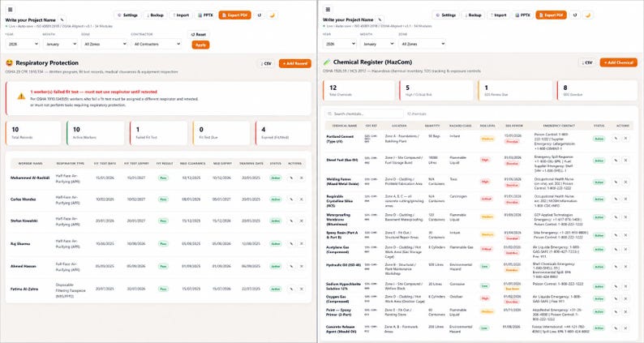The image size is (644, 343).
Task: Open Zone dropdown in left panel
Action: tap(105, 44)
